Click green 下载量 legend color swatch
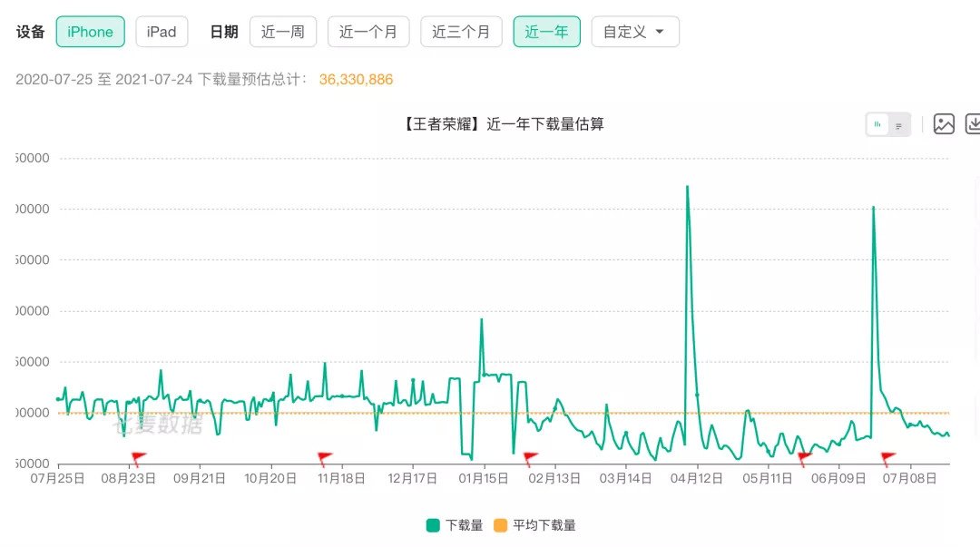The width and height of the screenshot is (980, 547). 433,525
